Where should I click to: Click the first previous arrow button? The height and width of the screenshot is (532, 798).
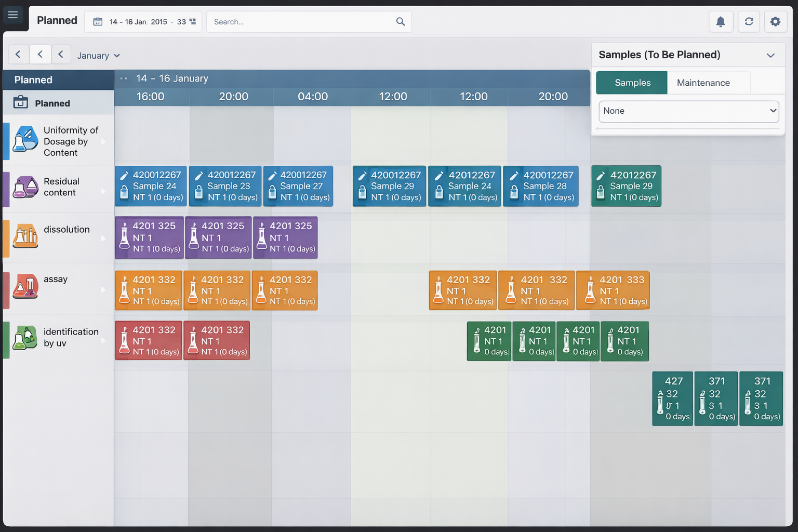click(x=18, y=55)
